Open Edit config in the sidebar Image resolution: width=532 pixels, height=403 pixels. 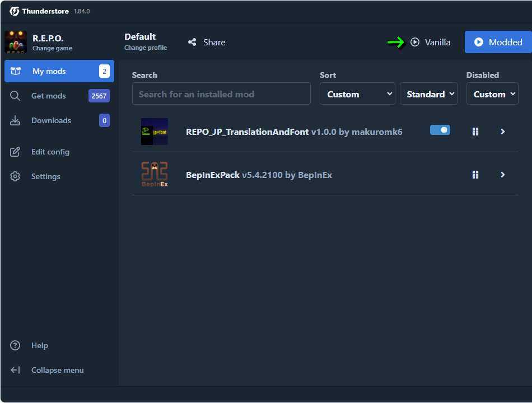[x=59, y=152]
